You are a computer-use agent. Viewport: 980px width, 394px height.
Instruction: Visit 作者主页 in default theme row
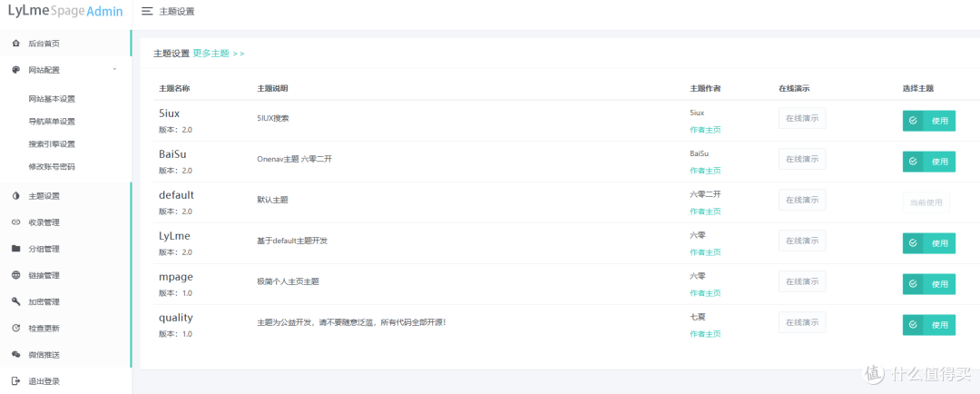(x=705, y=212)
